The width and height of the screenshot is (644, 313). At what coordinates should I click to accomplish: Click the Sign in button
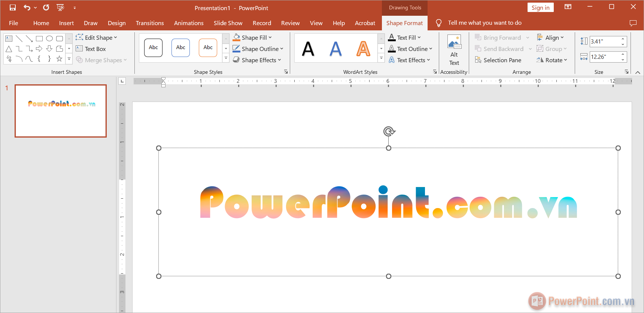[540, 7]
